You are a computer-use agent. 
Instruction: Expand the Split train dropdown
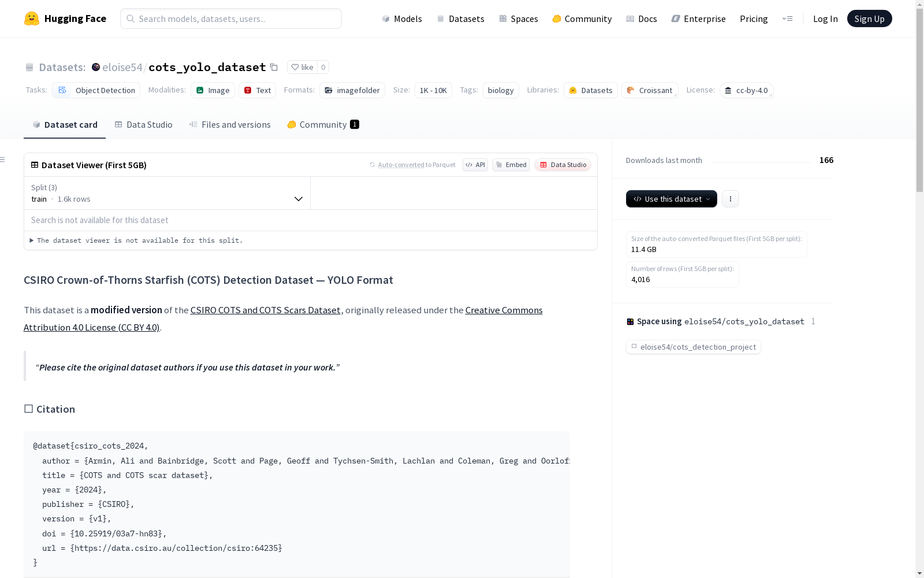[x=167, y=193]
